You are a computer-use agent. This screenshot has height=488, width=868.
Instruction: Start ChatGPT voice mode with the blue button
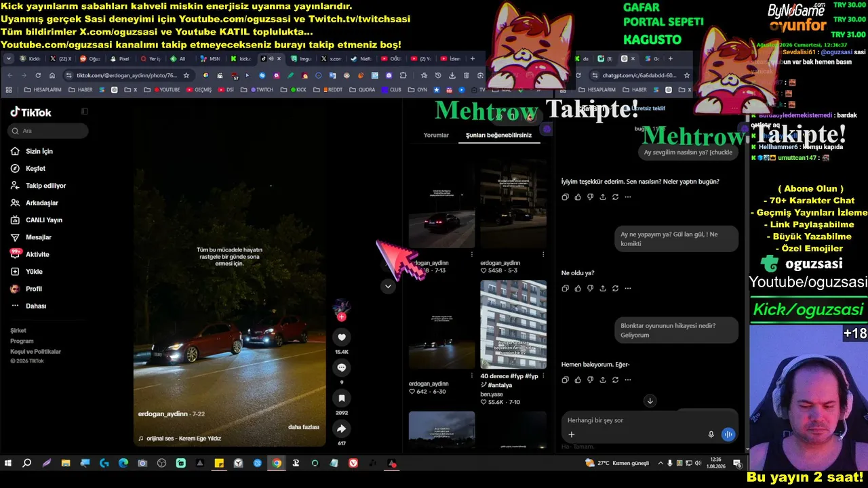[728, 434]
